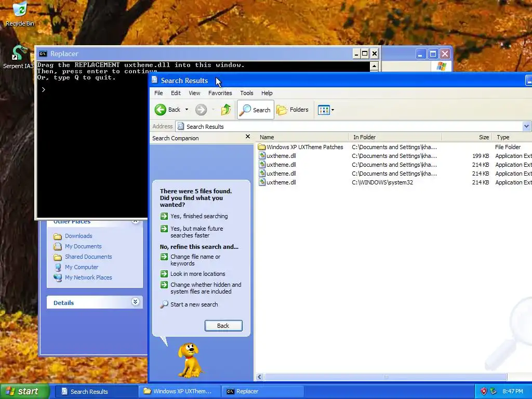Screen dimensions: 532x399
Task: Switch to Search Results taskbar button
Action: pos(96,392)
